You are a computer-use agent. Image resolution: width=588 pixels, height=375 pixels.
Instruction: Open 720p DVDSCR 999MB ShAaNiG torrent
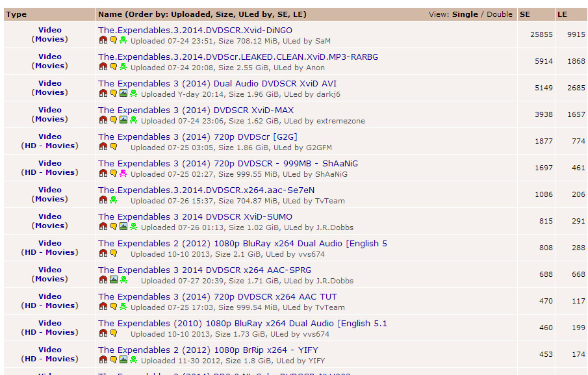point(228,163)
